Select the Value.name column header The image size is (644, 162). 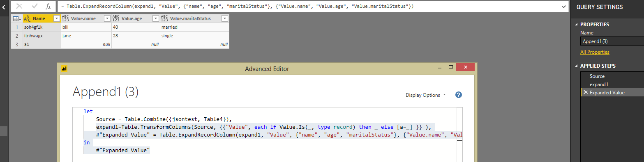(83, 18)
